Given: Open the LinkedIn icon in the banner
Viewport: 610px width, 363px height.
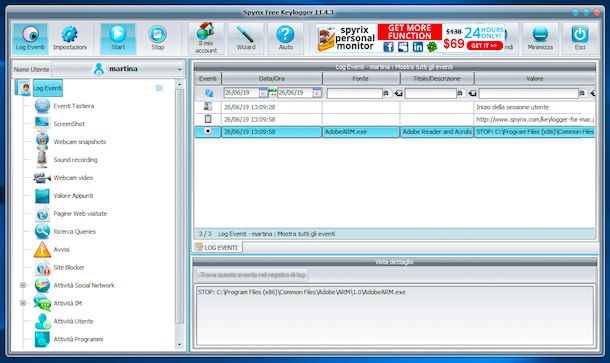Looking at the screenshot, I should tap(418, 47).
